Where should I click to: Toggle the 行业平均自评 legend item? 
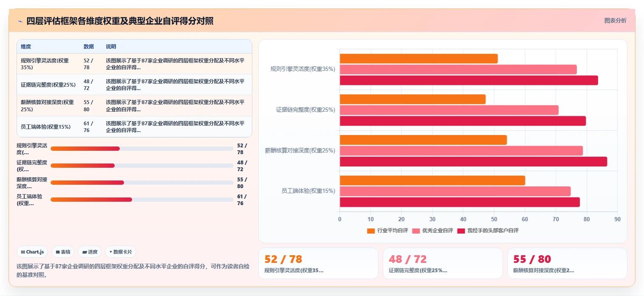click(387, 231)
